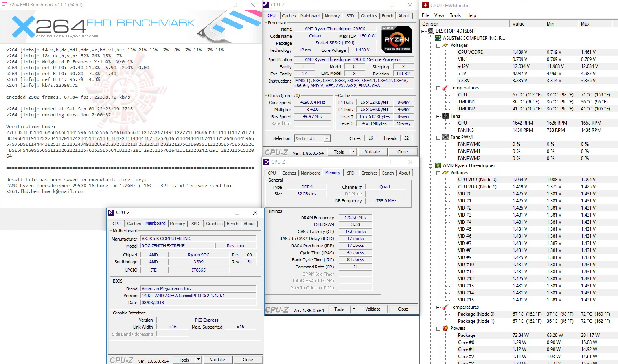The height and width of the screenshot is (364, 618).
Task: Click the Mainboard CPU-Z window title icon
Action: click(x=111, y=213)
